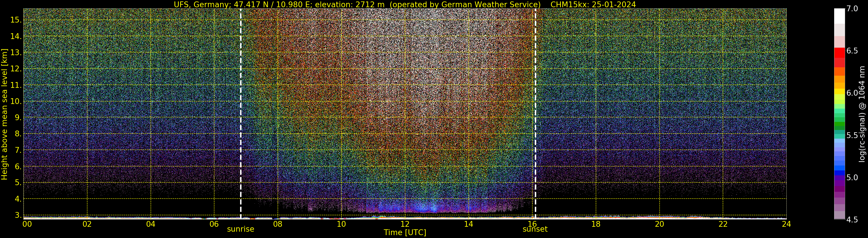This screenshot has width=868, height=238.
Task: Click the height axis tick '6.'
Action: click(x=18, y=166)
